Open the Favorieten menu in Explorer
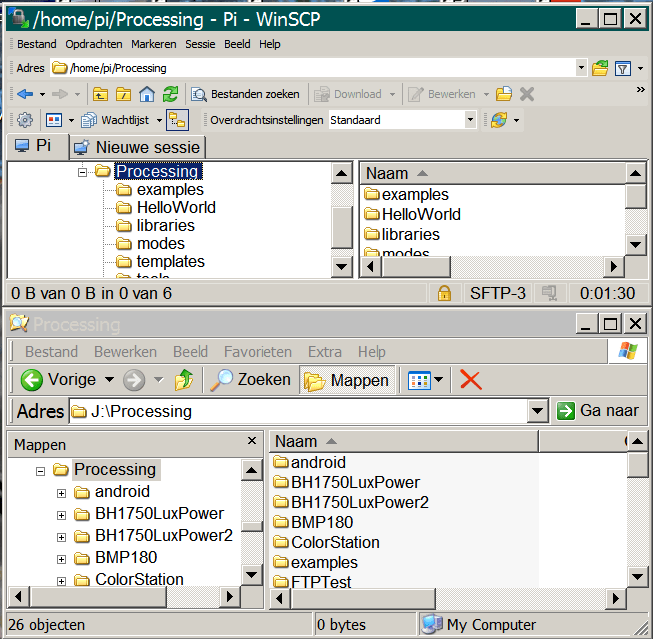 (257, 352)
